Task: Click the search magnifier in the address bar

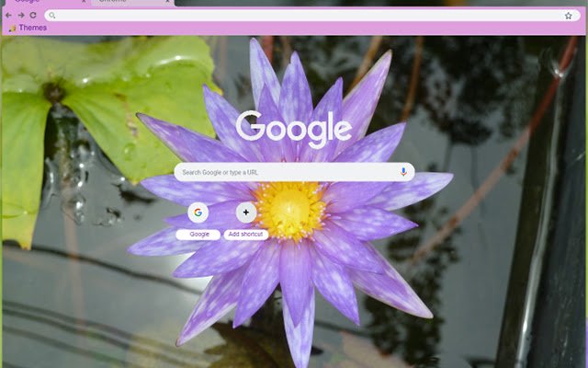Action: 52,16
